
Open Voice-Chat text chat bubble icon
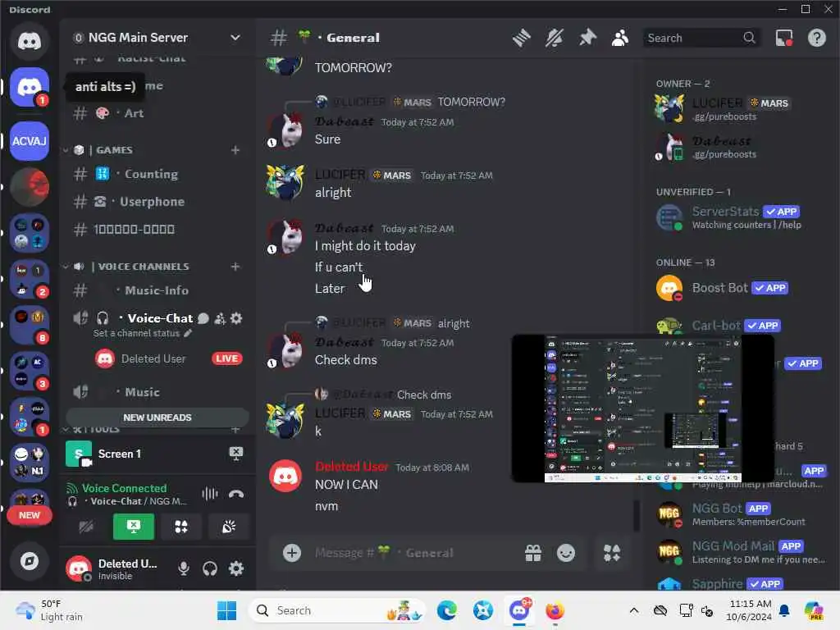[x=203, y=319]
